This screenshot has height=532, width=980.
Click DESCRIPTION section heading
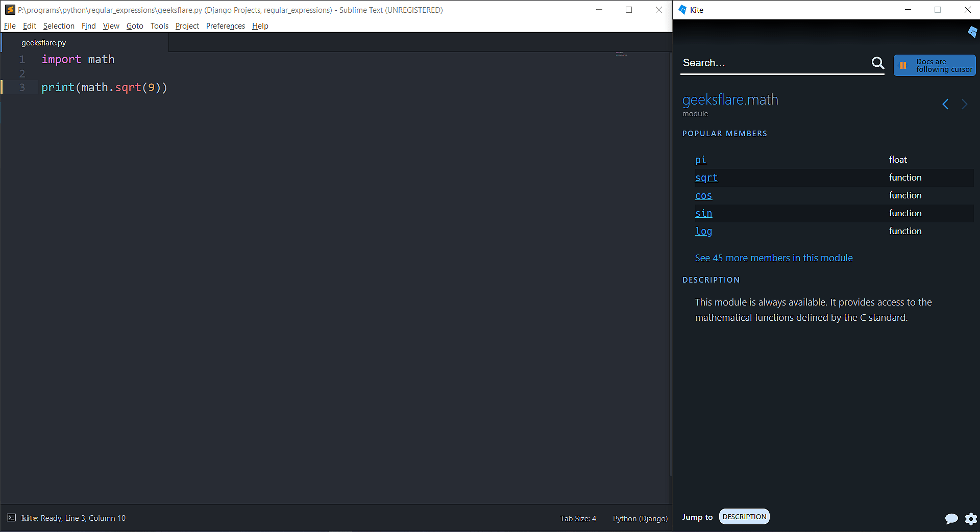711,280
